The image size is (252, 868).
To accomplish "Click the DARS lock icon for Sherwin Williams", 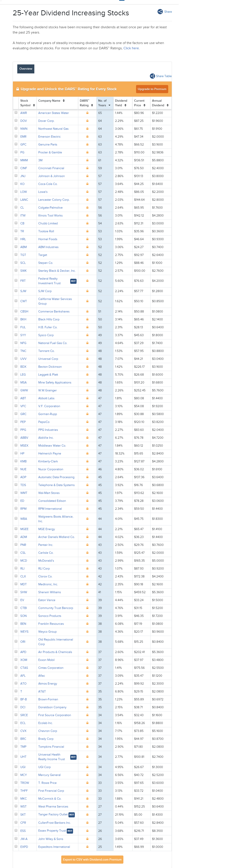I will point(87,592).
